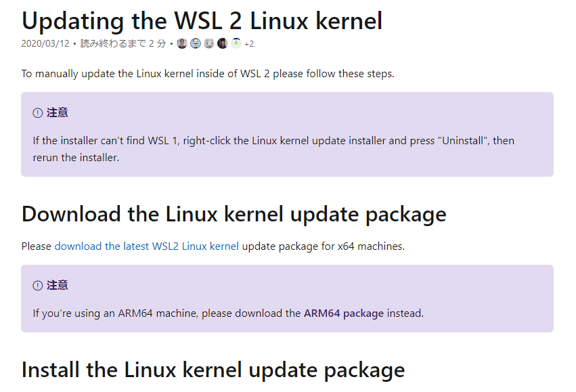Click the second contributor avatar with blue background
Screen dimensions: 576x392
(x=196, y=43)
